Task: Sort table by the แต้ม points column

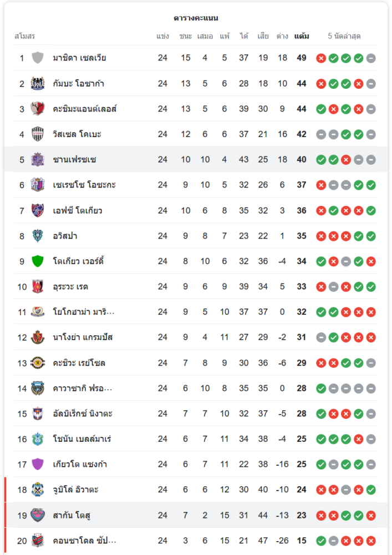Action: (x=302, y=36)
